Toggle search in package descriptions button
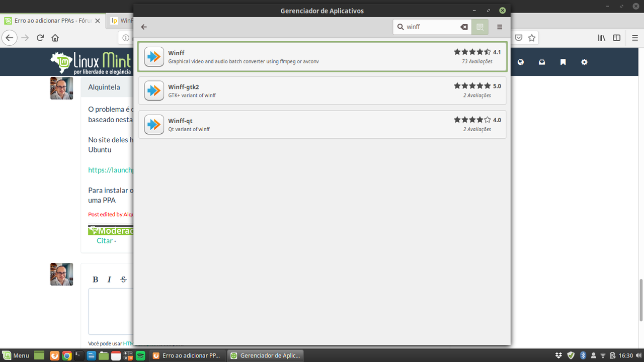 coord(480,27)
